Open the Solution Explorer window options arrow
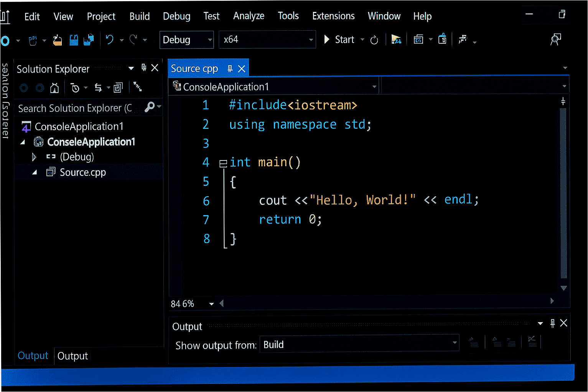Screen dimensions: 588x392 131,68
